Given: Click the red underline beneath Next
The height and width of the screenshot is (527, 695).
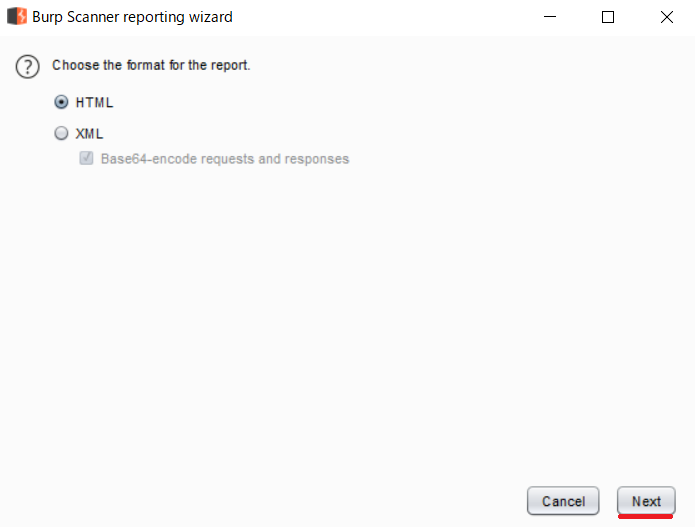Looking at the screenshot, I should click(645, 516).
